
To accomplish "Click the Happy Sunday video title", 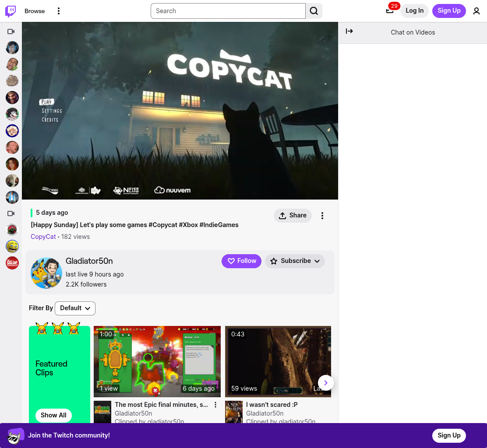I will coord(134,225).
